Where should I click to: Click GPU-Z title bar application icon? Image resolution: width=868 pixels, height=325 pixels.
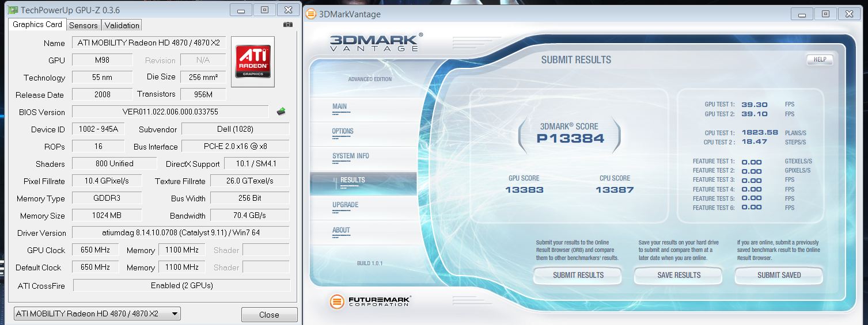(x=13, y=10)
